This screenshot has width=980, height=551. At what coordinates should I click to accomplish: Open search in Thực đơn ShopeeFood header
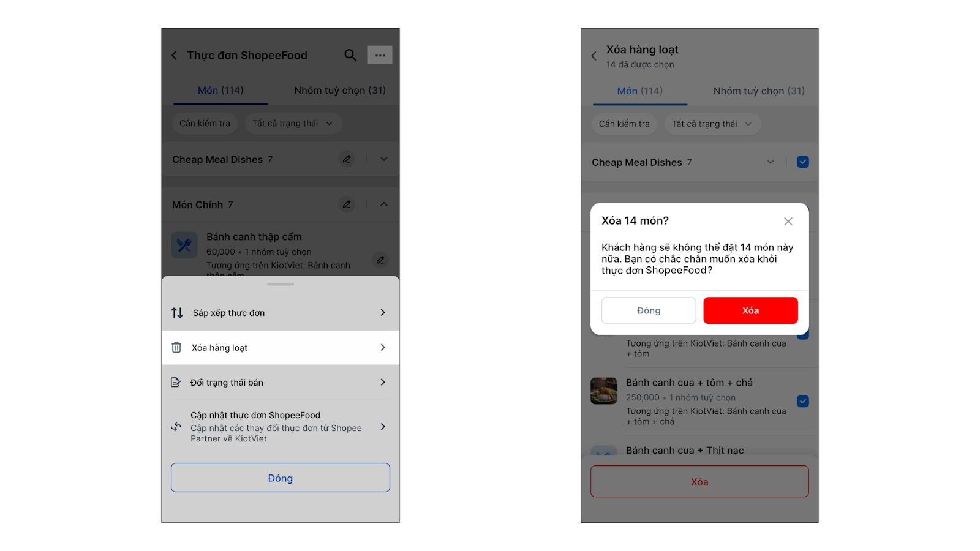[x=350, y=55]
